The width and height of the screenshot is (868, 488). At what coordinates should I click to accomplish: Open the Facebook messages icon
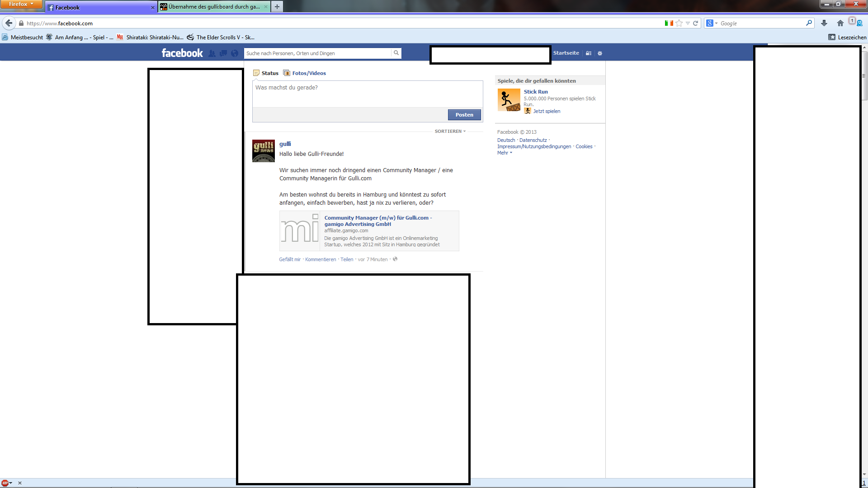point(223,53)
